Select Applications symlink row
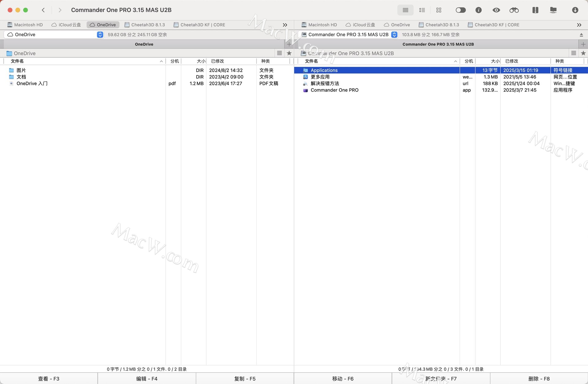This screenshot has width=588, height=384. 441,70
